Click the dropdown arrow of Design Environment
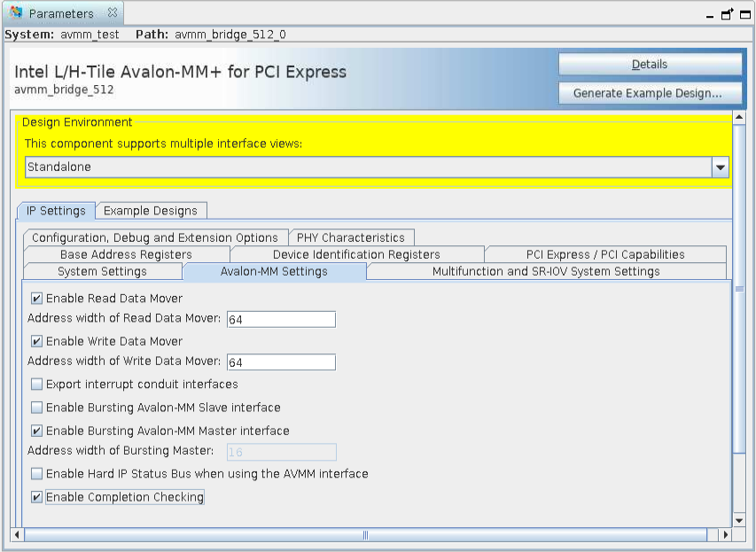Viewport: 756px width, 552px height. pos(721,167)
